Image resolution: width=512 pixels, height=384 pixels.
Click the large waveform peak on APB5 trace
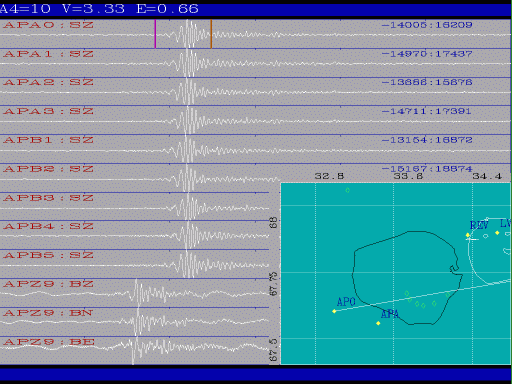tap(188, 265)
